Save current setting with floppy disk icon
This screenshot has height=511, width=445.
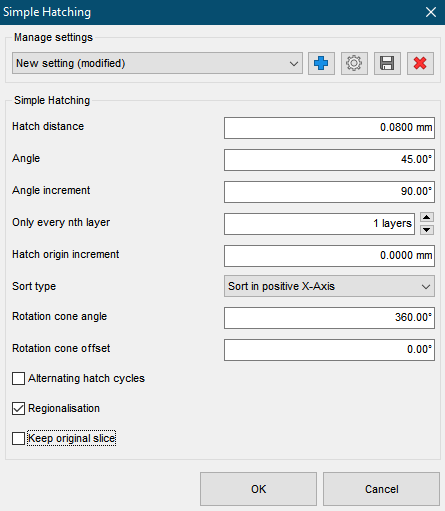click(387, 63)
